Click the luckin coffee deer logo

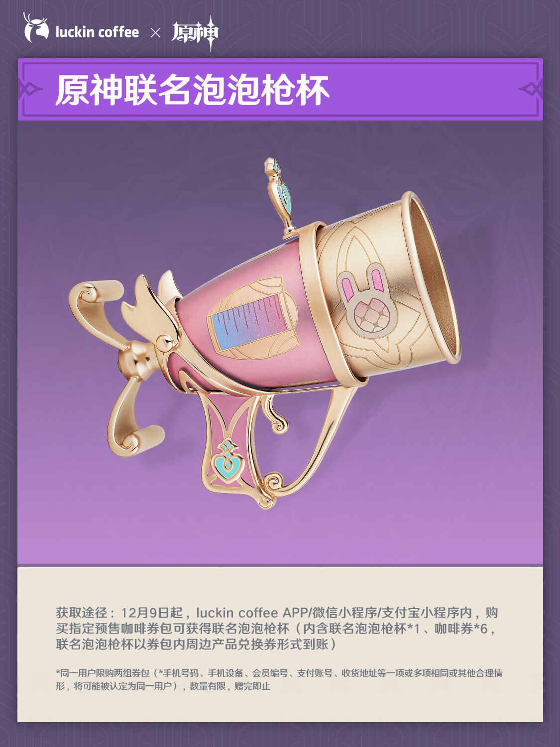[36, 28]
